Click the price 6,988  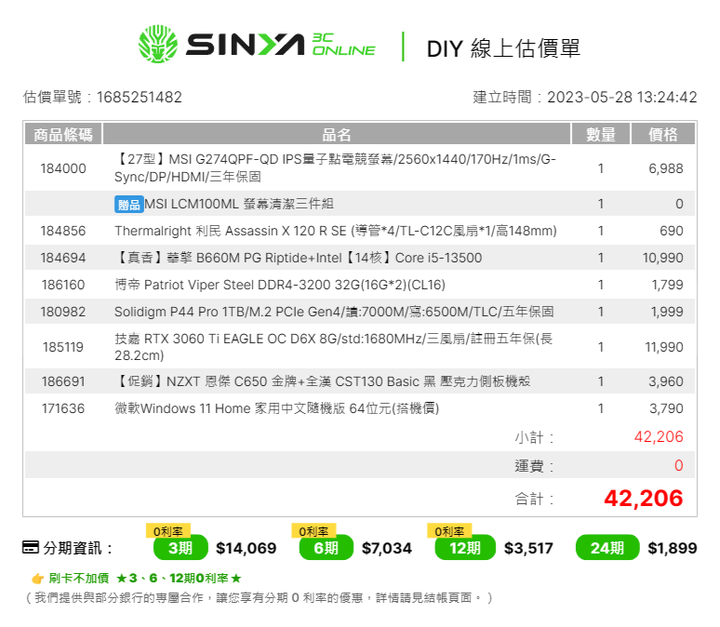666,169
